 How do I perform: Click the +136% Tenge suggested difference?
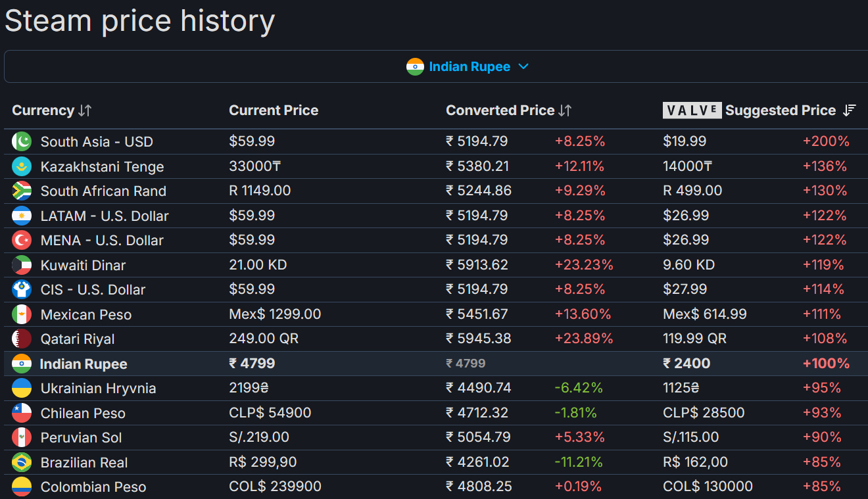point(825,166)
